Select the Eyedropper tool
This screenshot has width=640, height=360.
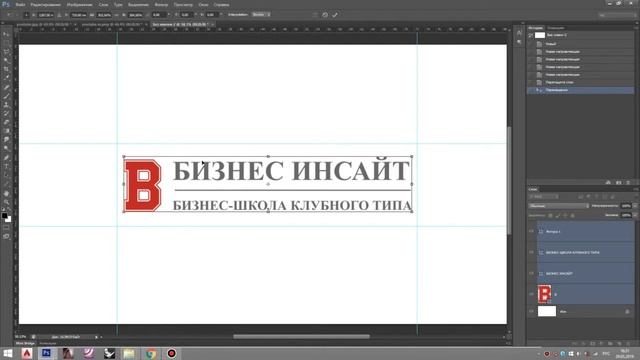click(x=6, y=78)
